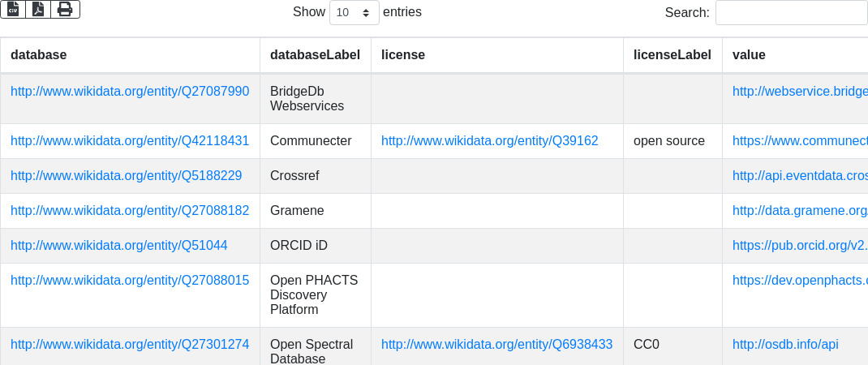Follow the Crossref Q5188229 entity link

click(x=127, y=176)
